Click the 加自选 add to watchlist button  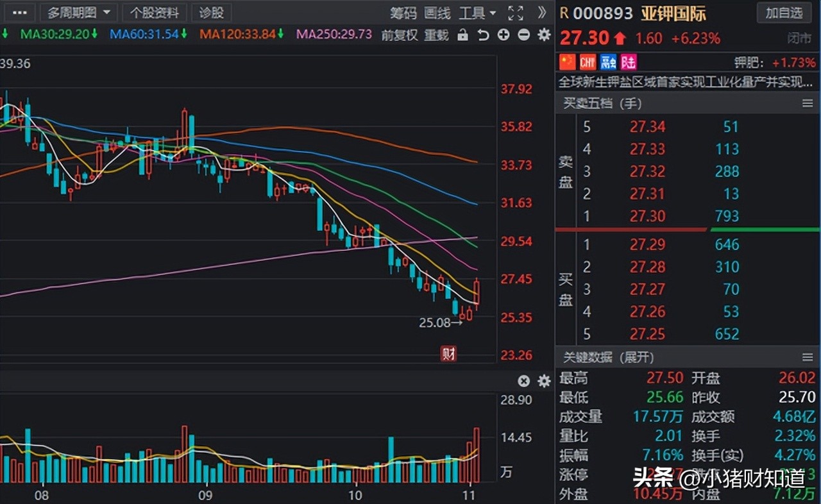pyautogui.click(x=784, y=13)
